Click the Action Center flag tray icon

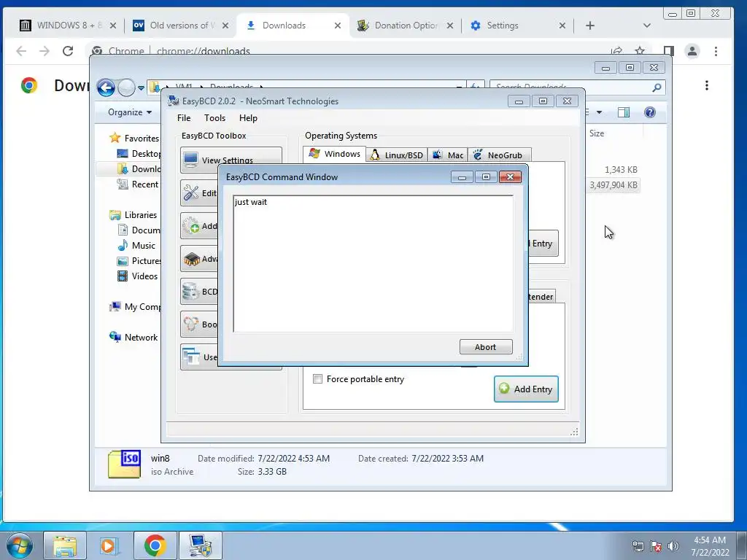[656, 546]
